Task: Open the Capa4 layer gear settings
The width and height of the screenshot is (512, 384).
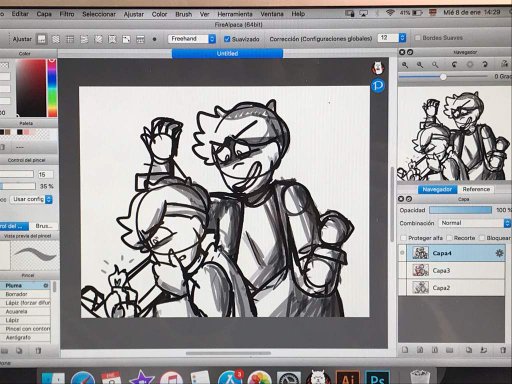Action: pos(499,253)
